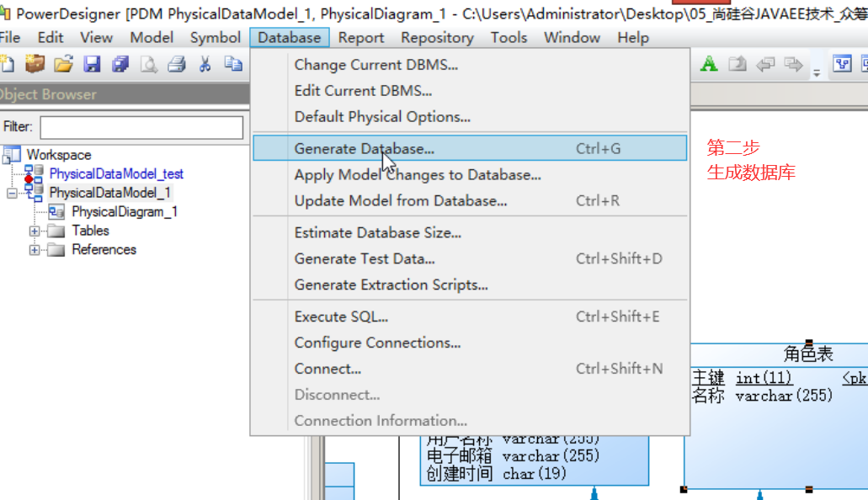This screenshot has width=868, height=500.
Task: Open the View menu
Action: point(96,38)
